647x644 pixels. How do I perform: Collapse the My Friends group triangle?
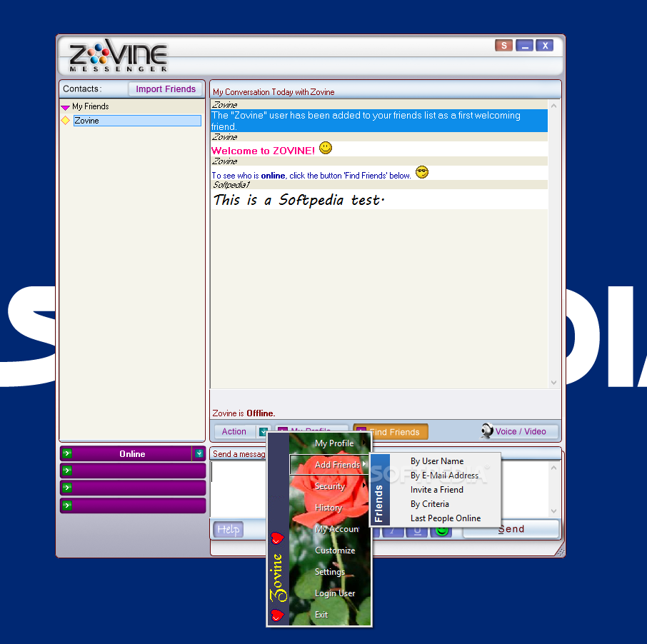tap(65, 107)
